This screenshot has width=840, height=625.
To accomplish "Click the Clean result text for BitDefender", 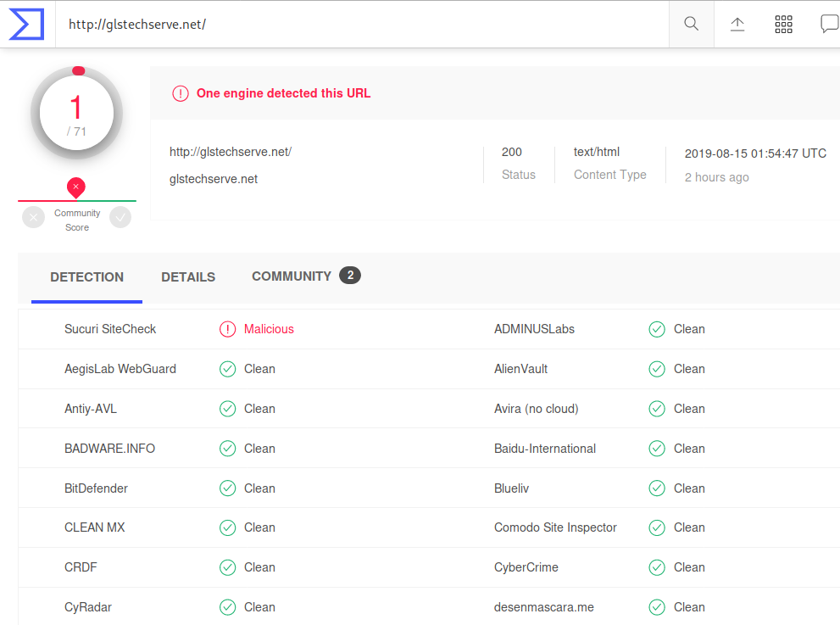I will (259, 488).
